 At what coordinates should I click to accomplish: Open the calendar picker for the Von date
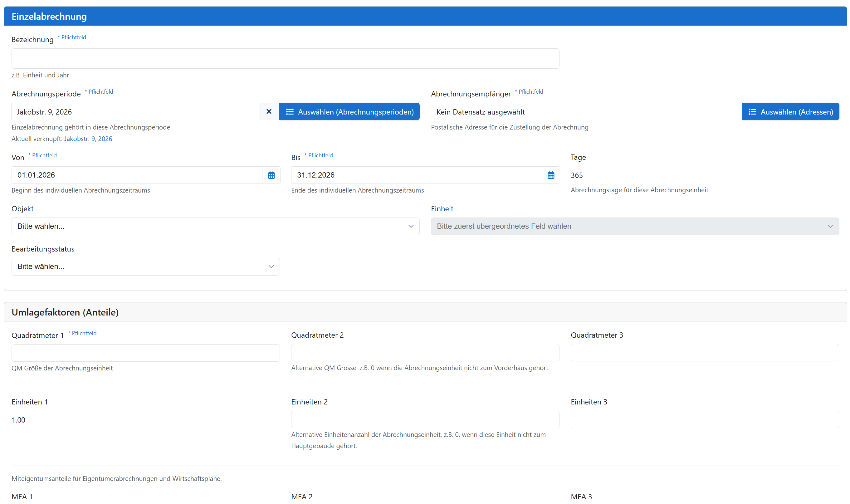(271, 175)
